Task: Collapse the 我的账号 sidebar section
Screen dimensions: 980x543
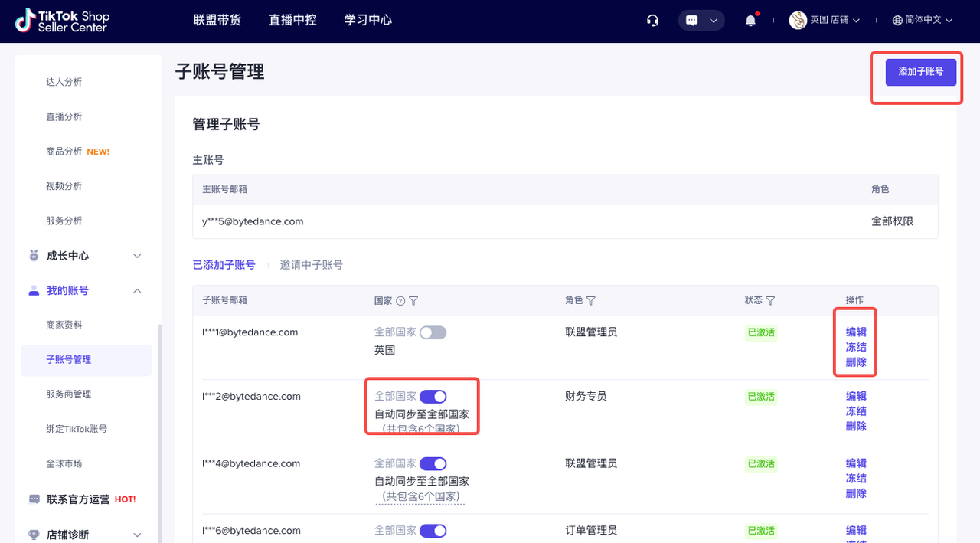Action: pos(137,290)
